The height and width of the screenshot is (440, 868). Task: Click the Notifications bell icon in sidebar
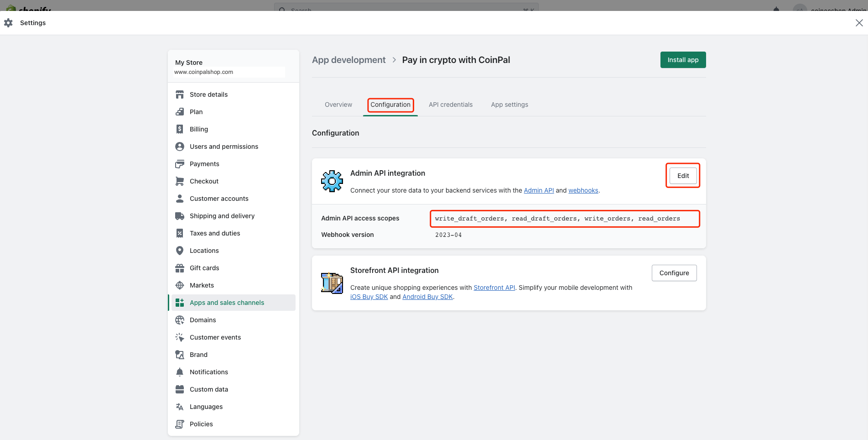coord(180,372)
